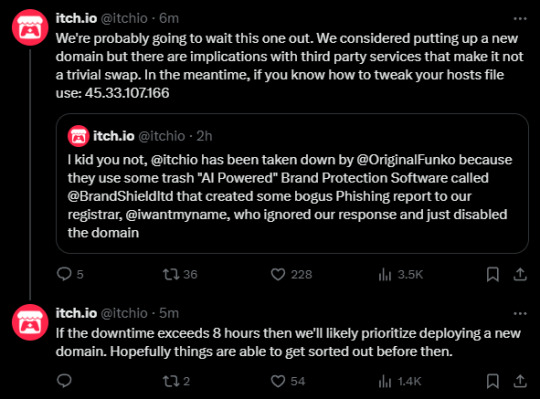Share the first itch.io tweet
The image size is (540, 399).
click(520, 274)
